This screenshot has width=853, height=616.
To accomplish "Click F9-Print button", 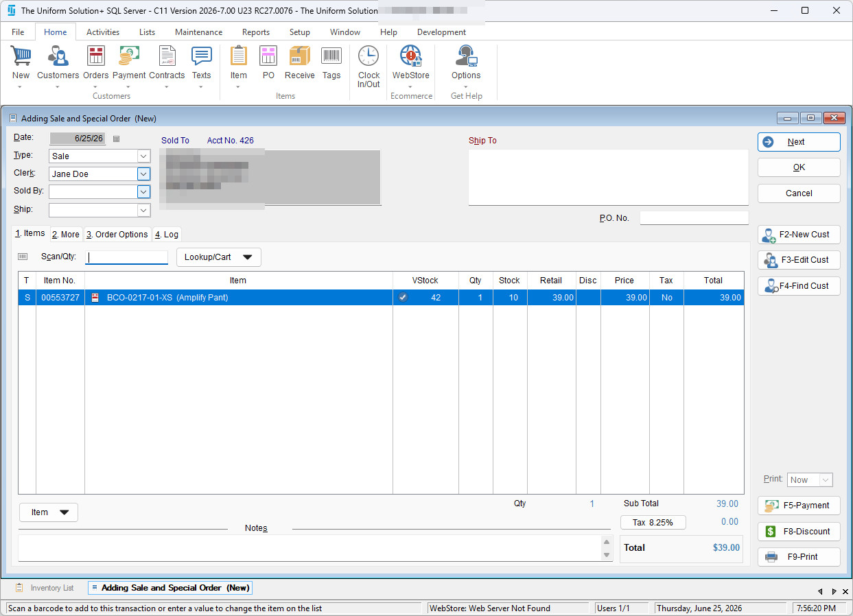I will click(799, 557).
